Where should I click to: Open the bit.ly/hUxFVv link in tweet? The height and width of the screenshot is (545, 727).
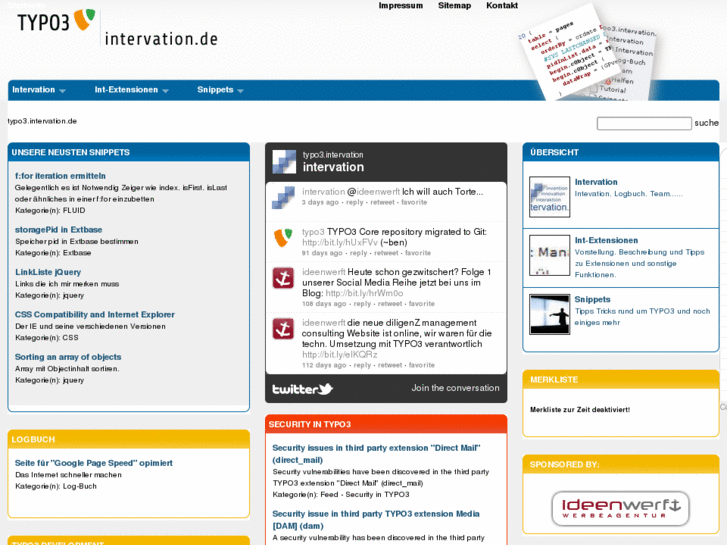(x=340, y=243)
